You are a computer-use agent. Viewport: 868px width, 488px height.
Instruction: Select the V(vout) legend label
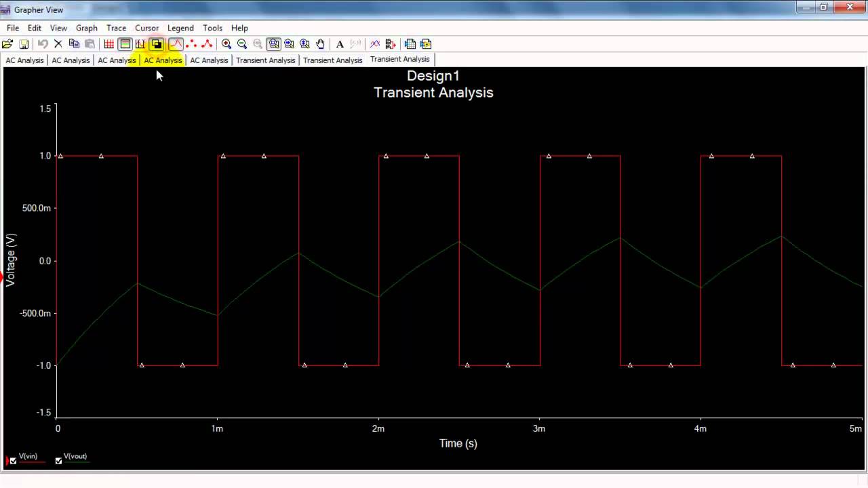75,457
